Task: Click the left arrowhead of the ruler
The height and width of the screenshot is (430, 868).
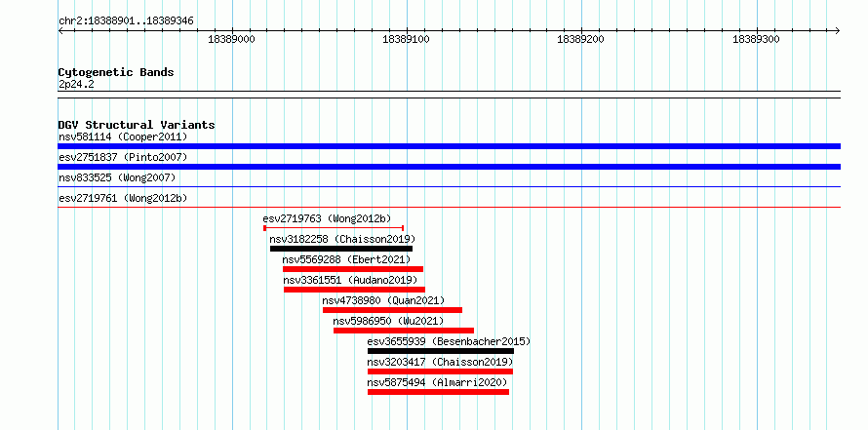Action: click(x=60, y=30)
